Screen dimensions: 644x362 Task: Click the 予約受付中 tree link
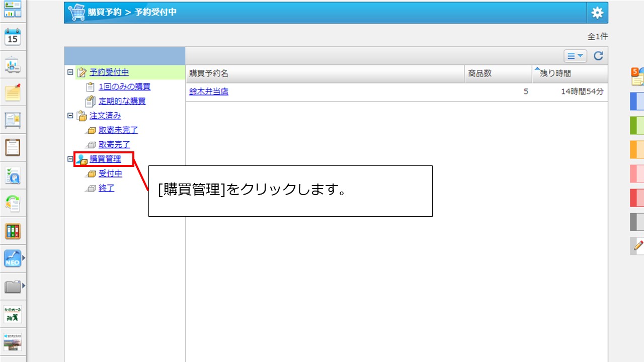point(109,72)
